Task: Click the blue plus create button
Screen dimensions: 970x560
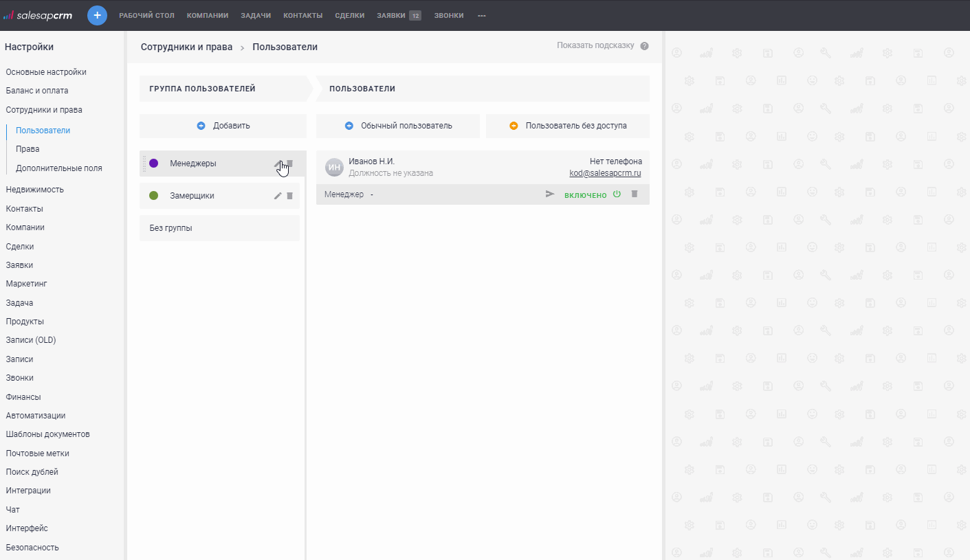Action: point(97,15)
